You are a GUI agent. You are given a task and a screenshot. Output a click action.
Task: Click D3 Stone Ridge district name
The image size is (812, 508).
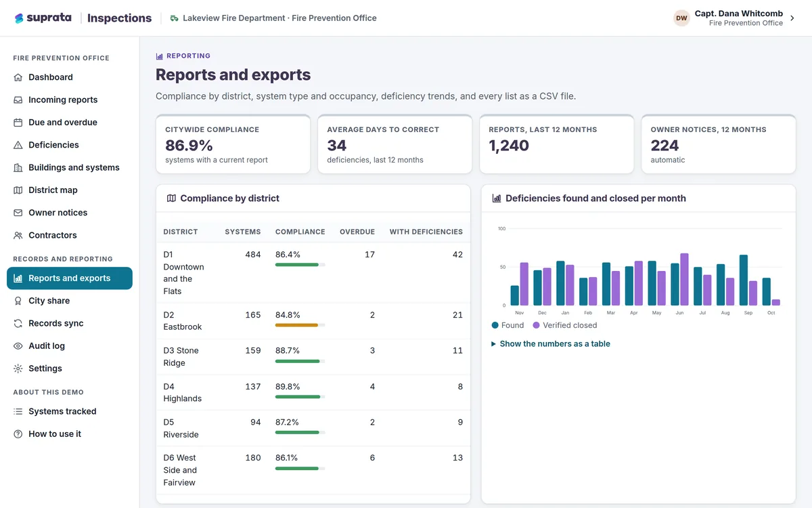coord(181,357)
